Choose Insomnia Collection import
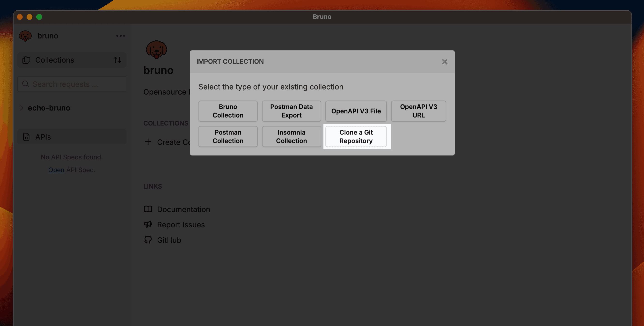Screen dimensions: 644x326 (291, 136)
